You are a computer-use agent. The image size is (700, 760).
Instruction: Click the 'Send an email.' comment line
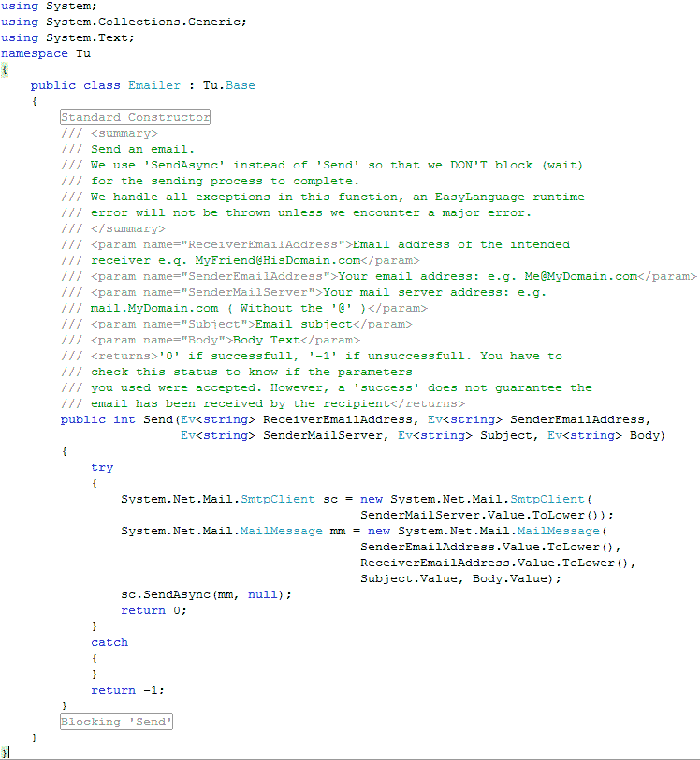[127, 150]
